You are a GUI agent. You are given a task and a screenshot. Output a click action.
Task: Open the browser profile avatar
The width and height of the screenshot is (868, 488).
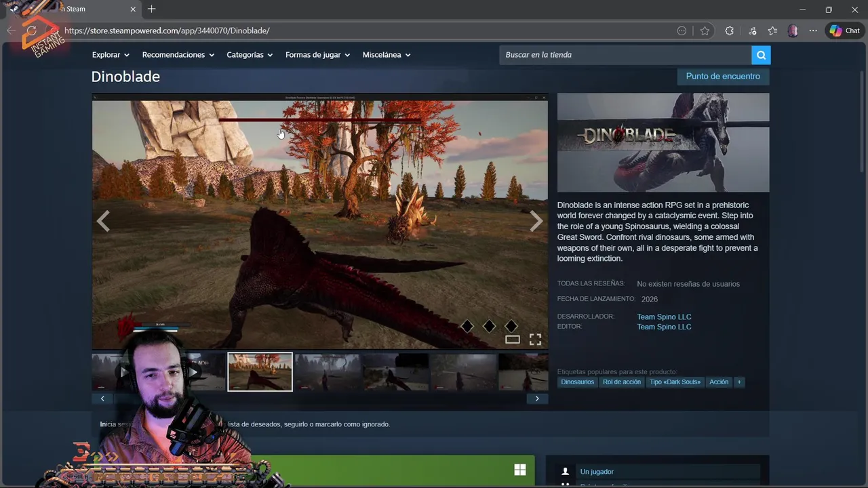(793, 30)
